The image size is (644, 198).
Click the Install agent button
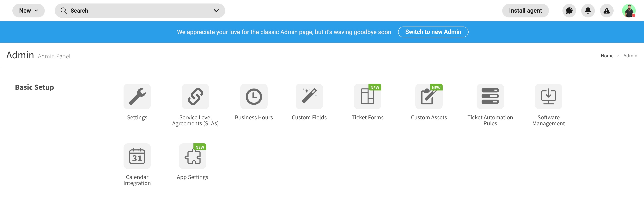click(x=526, y=10)
